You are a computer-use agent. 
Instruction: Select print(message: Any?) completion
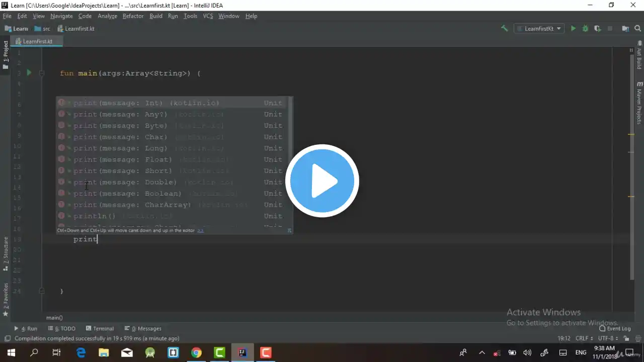(172, 114)
